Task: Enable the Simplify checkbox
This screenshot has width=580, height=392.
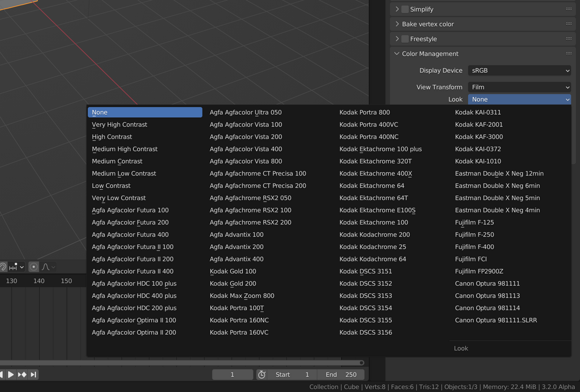Action: pos(405,9)
